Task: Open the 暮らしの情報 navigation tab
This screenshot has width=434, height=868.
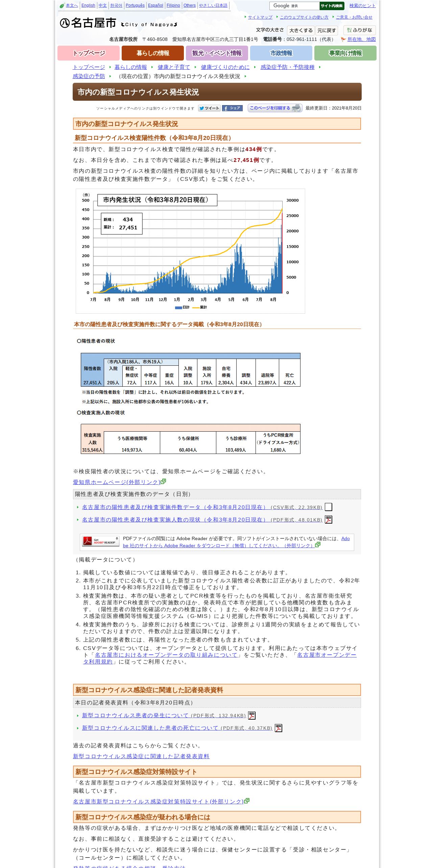Action: pyautogui.click(x=153, y=53)
